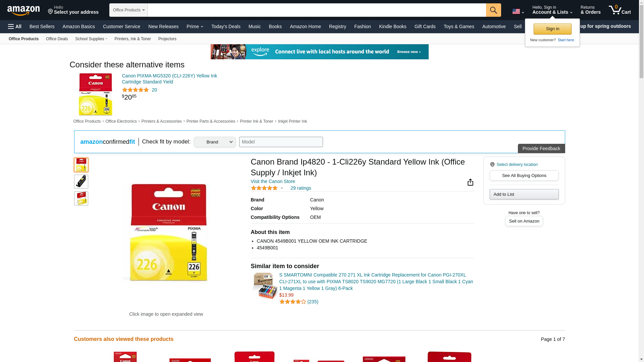Viewport: 644px width, 362px height.
Task: Open the Amazon logo home link
Action: point(23,10)
